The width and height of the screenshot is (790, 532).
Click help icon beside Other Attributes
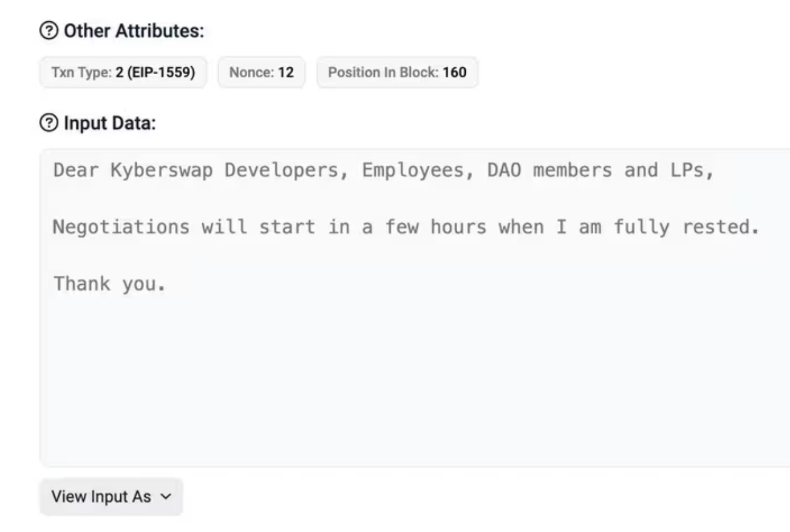tap(47, 32)
